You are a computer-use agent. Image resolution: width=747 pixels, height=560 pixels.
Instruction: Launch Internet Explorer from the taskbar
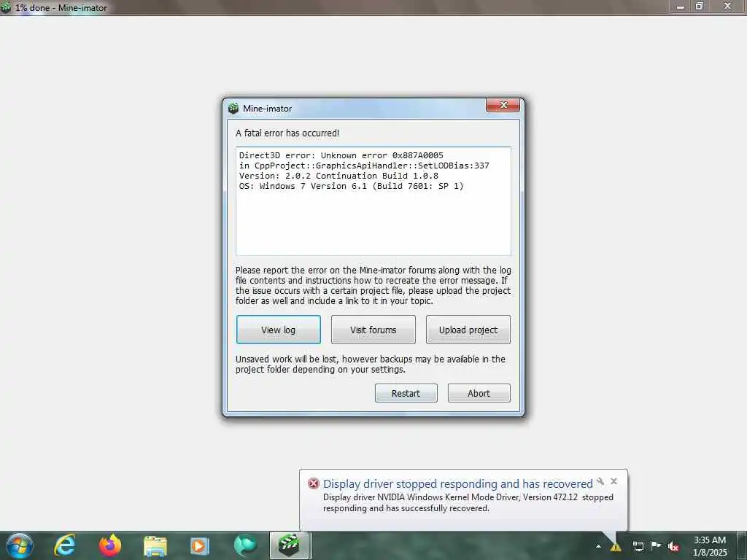point(64,545)
